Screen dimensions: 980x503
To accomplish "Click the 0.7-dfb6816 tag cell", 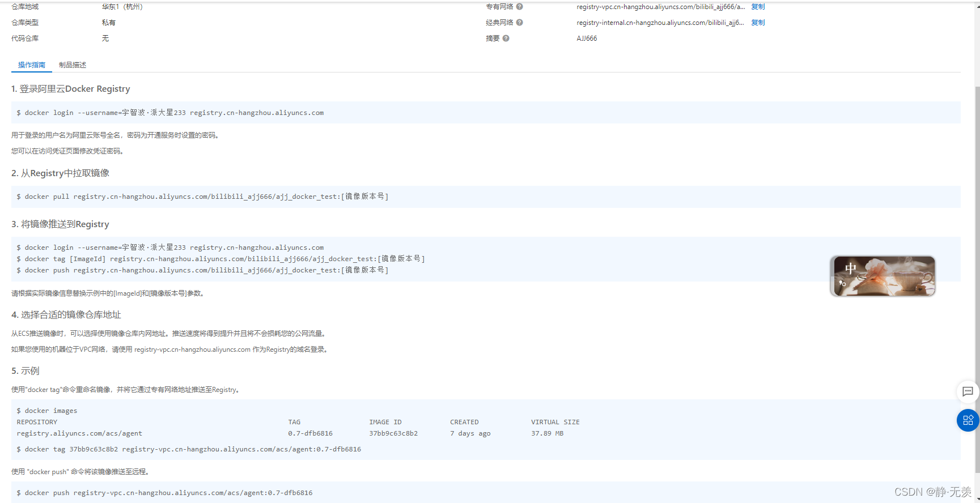I will (310, 433).
